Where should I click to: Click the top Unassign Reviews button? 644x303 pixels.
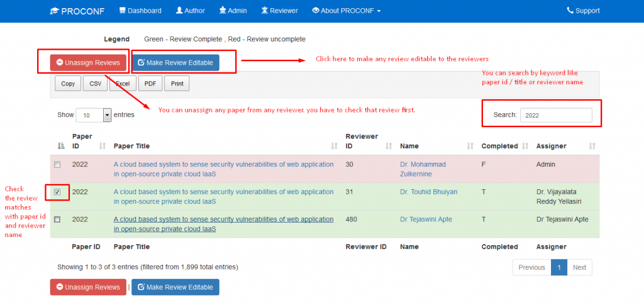tap(88, 63)
